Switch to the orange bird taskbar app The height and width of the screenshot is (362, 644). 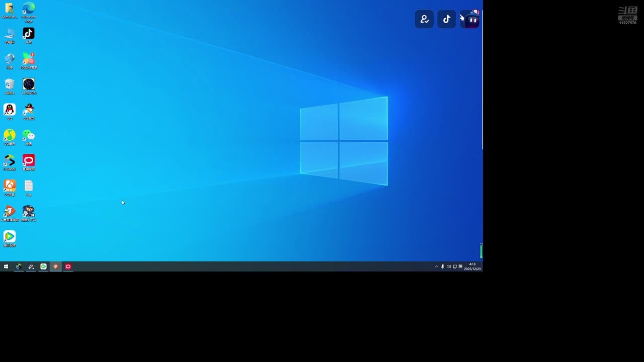click(x=56, y=266)
